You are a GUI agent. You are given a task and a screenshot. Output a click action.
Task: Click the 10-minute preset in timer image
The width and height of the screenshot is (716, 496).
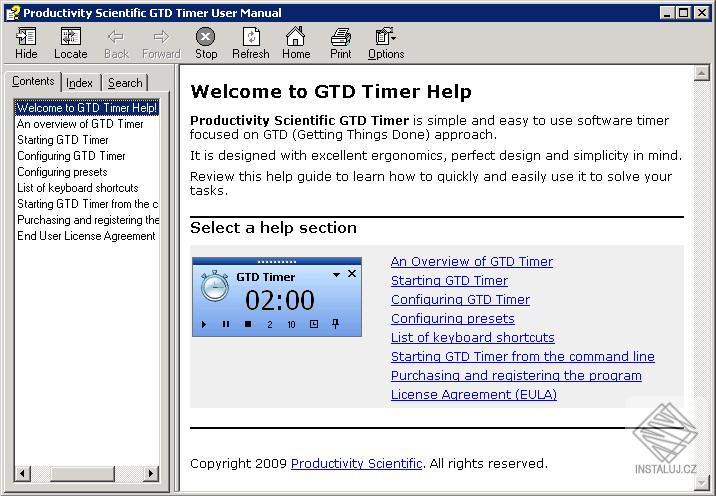[x=291, y=324]
